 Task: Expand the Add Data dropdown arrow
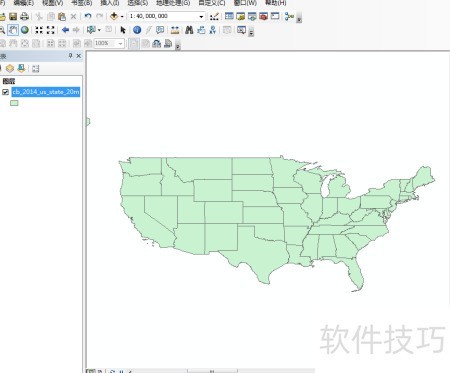[122, 16]
